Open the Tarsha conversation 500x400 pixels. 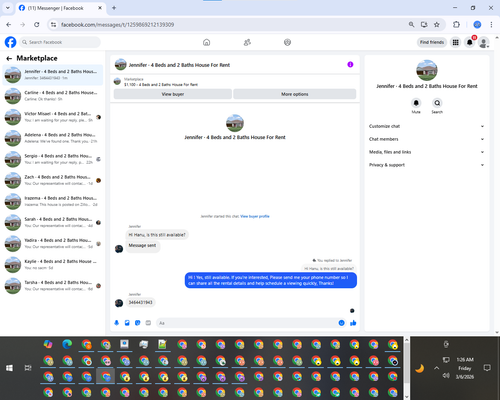click(x=53, y=286)
